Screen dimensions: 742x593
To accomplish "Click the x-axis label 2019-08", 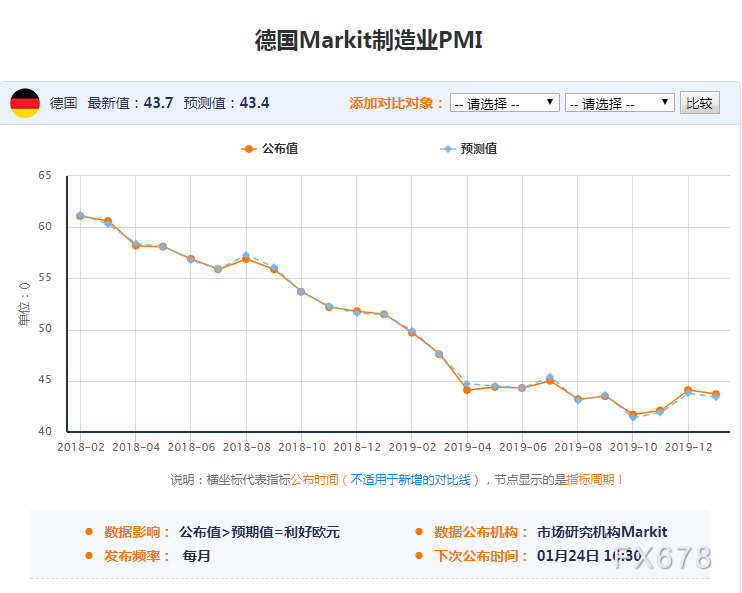I will pos(578,447).
